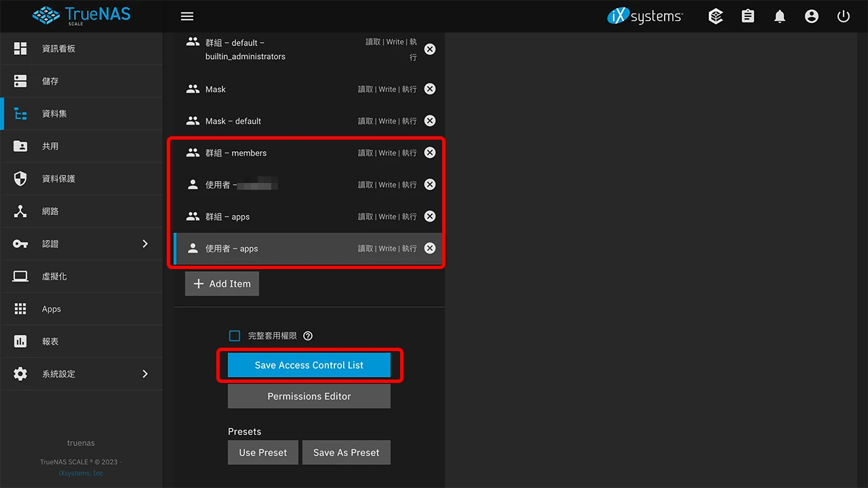Open the Permissions Editor
Image resolution: width=868 pixels, height=488 pixels.
tap(309, 396)
